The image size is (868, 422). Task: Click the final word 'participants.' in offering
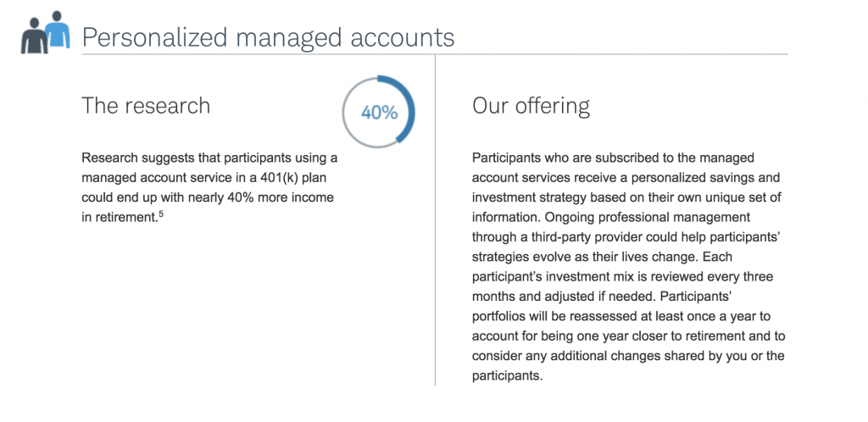[x=507, y=376]
